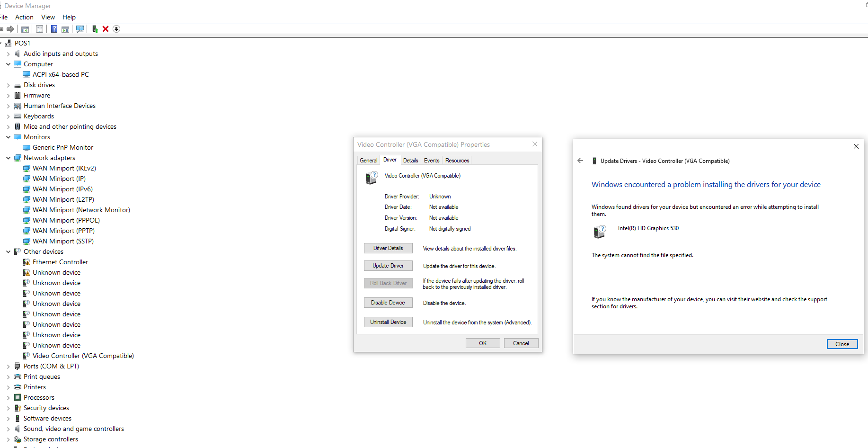The height and width of the screenshot is (448, 868).
Task: Close the Update Drivers error dialog
Action: [x=842, y=344]
